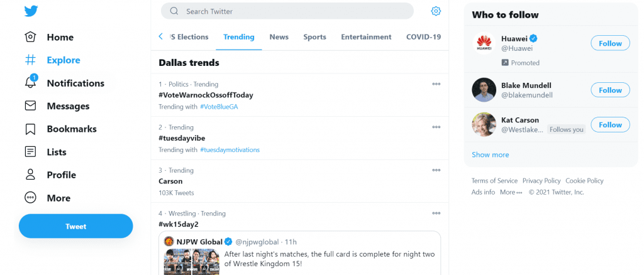The width and height of the screenshot is (644, 275).
Task: Click the blue Tweet button
Action: click(75, 226)
